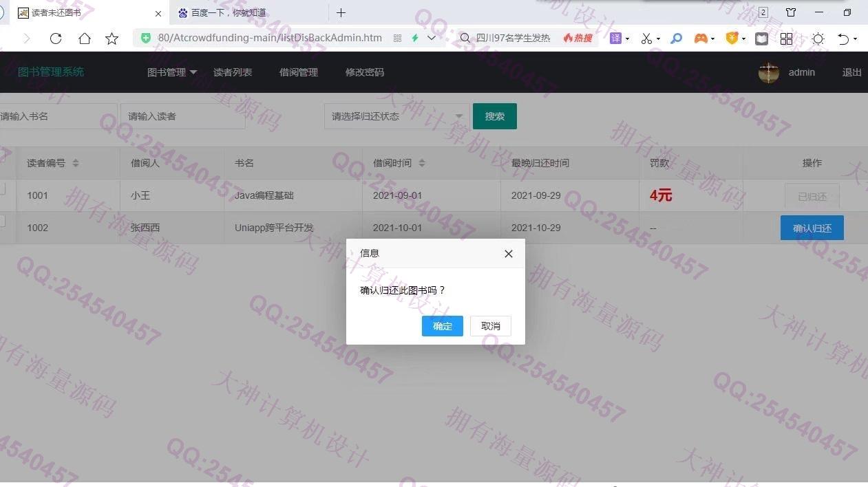Tick the checkbox for row 1002
This screenshot has width=868, height=487.
pyautogui.click(x=1, y=221)
